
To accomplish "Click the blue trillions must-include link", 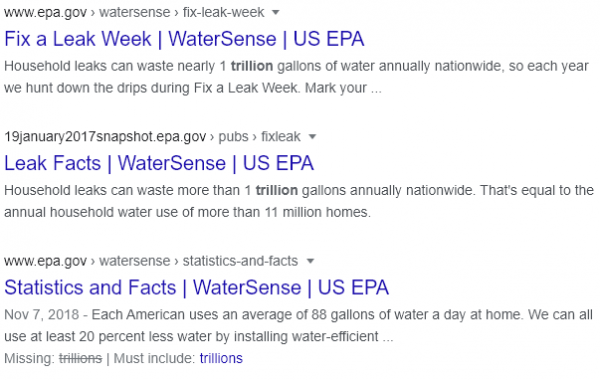I will (221, 359).
